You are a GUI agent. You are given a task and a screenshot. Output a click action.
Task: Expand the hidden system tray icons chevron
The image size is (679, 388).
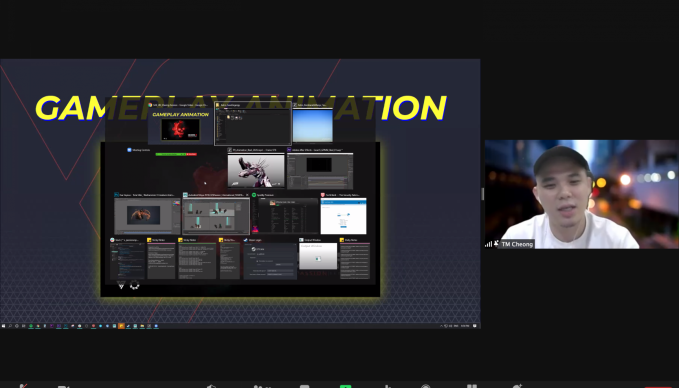click(x=441, y=326)
